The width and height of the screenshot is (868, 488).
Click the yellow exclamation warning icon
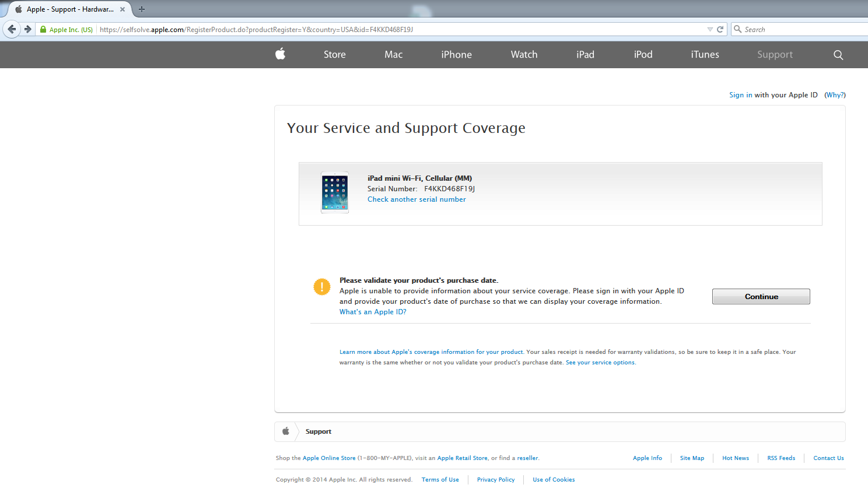click(x=322, y=287)
